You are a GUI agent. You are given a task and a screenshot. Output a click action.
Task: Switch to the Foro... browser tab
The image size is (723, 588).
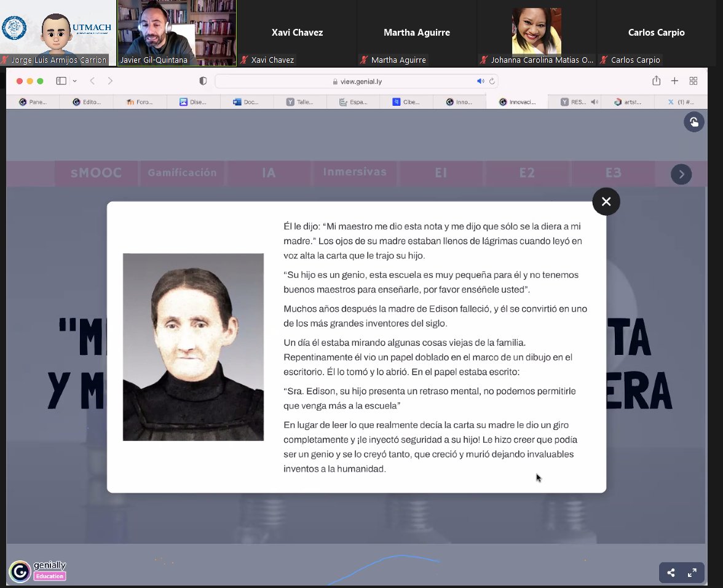(139, 102)
